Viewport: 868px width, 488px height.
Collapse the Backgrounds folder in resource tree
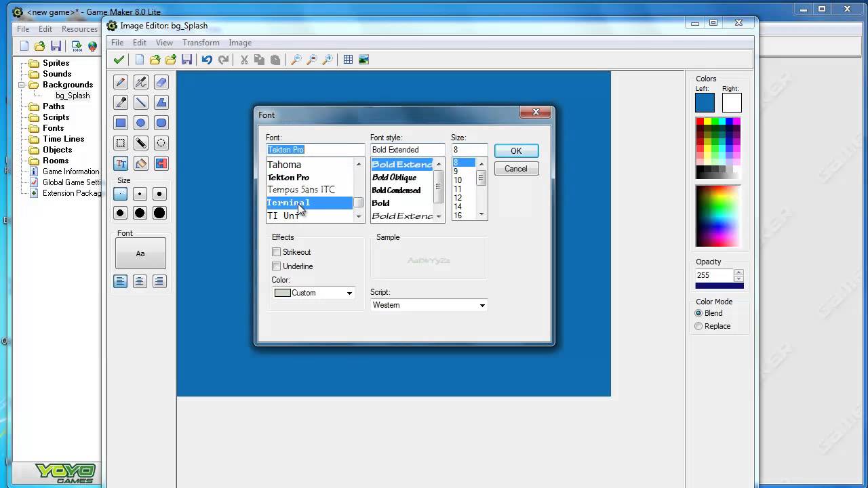21,85
